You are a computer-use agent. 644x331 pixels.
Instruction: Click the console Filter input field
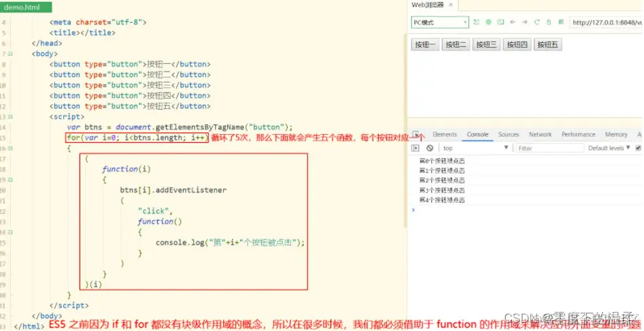[x=549, y=148]
